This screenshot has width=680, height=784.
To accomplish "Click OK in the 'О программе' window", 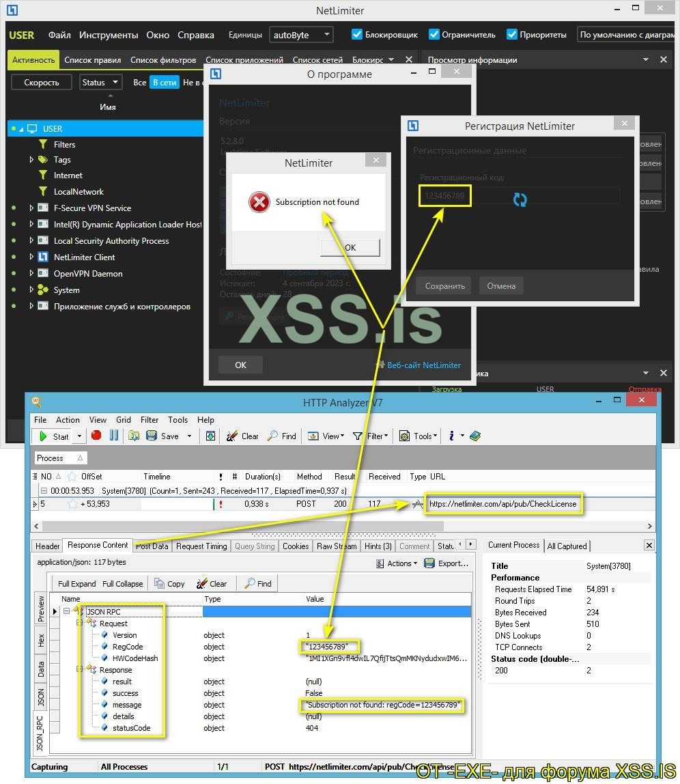I will click(240, 365).
